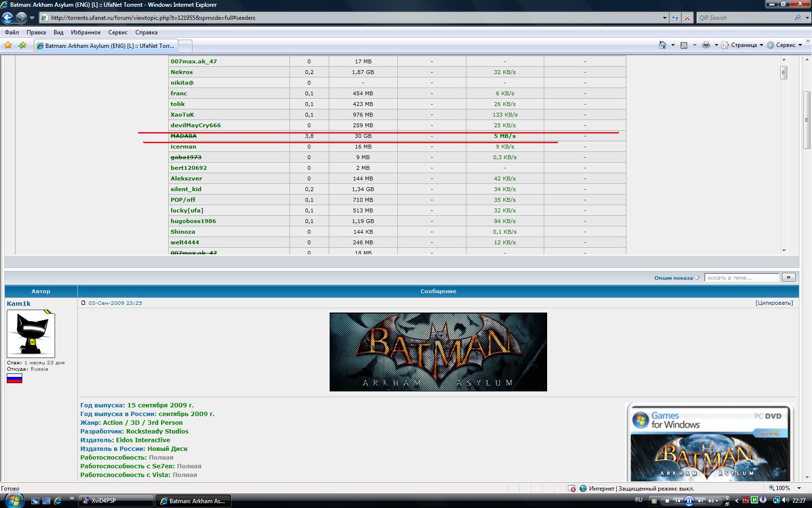
Task: Skip to next track in taskbar player
Action: tap(700, 501)
